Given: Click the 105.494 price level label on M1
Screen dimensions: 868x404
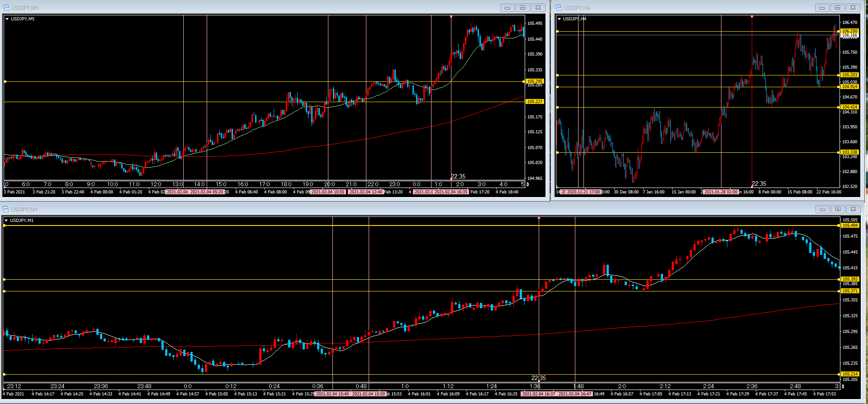Looking at the screenshot, I should (x=849, y=225).
